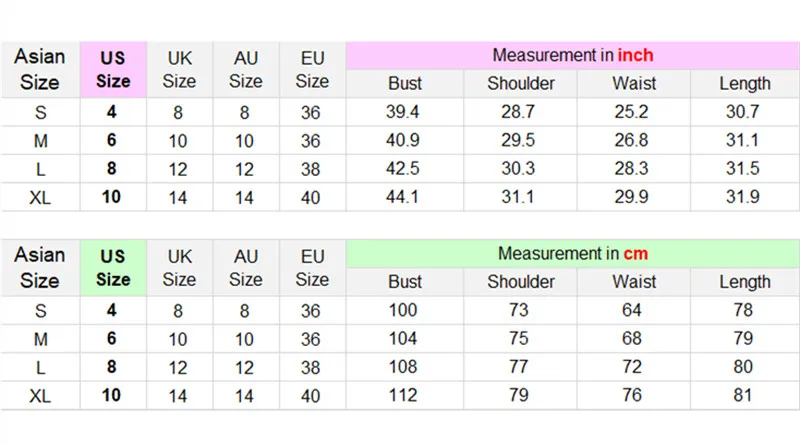Click the Length column header in cm table
Viewport: 800px width, 445px height.
[745, 282]
